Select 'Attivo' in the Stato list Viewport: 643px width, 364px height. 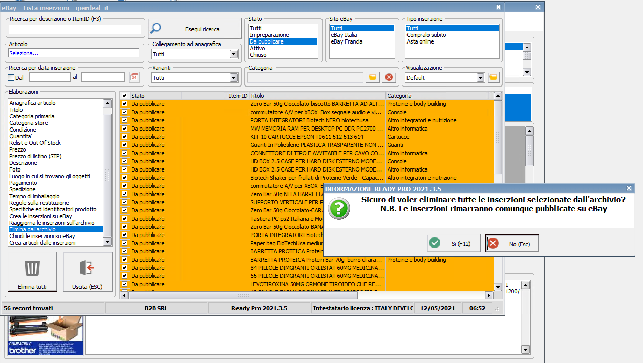283,48
